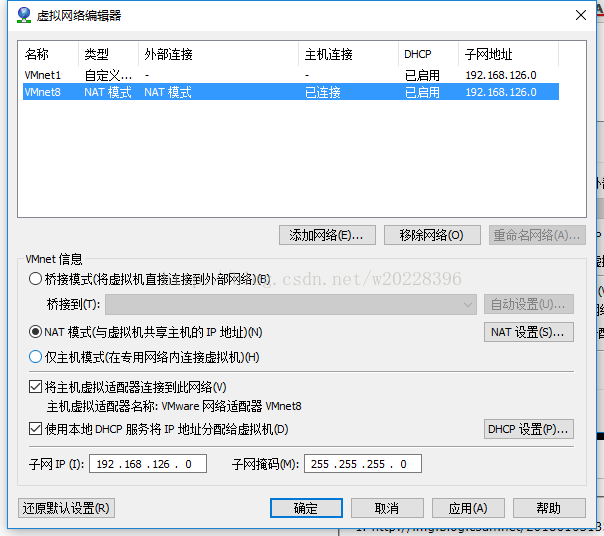Open 帮助 button

(549, 508)
